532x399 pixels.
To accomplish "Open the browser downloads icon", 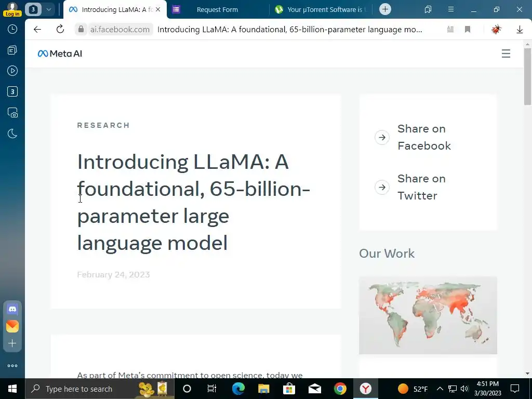I will tap(520, 30).
